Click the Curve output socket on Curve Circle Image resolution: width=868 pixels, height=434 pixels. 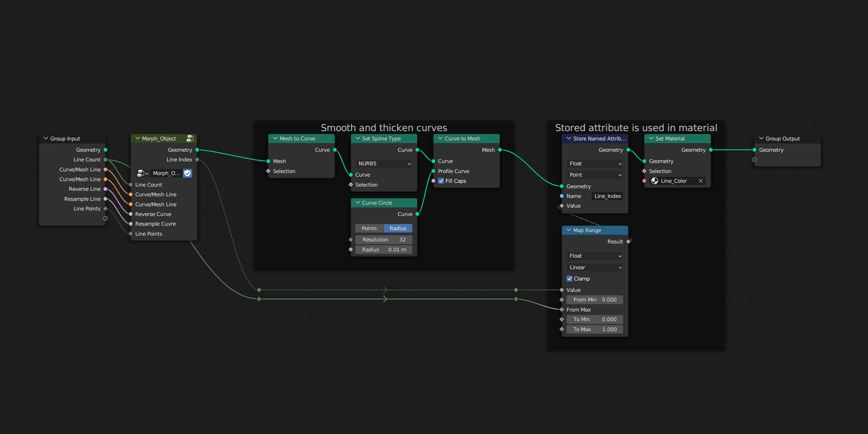click(x=417, y=214)
